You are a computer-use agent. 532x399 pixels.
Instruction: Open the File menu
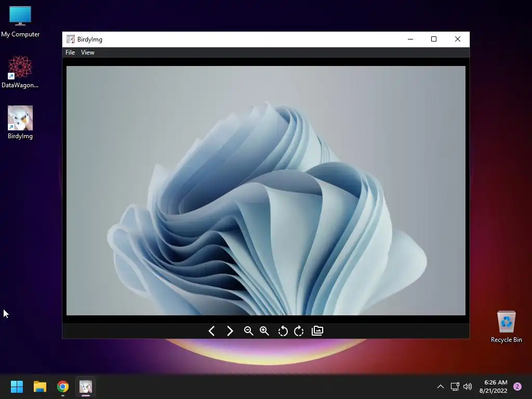pyautogui.click(x=70, y=52)
